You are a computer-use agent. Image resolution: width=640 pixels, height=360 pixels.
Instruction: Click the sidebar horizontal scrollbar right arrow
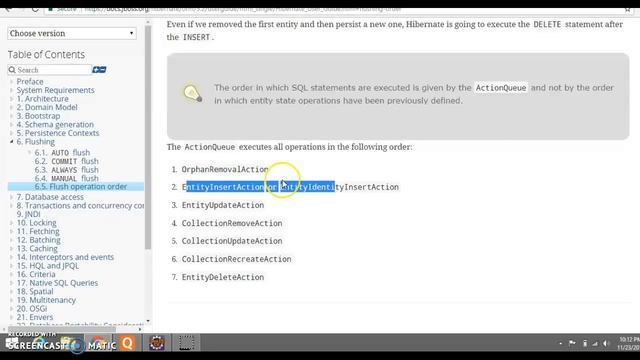coord(140,329)
